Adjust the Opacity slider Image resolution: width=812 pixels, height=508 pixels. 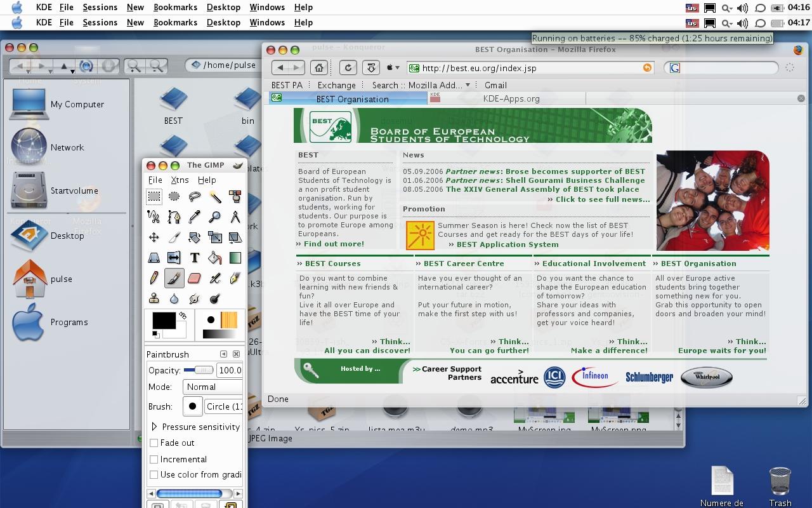click(199, 370)
